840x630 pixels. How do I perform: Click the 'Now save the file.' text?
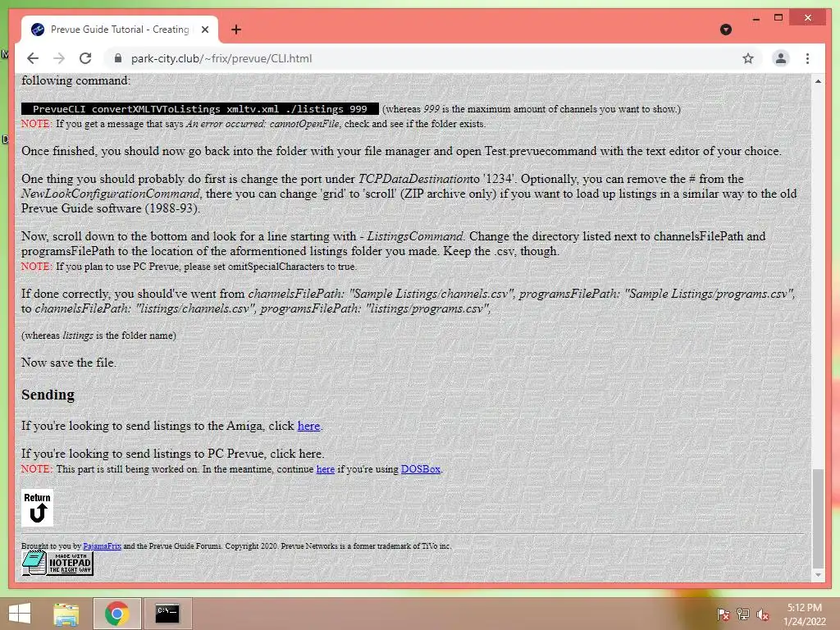click(x=69, y=363)
